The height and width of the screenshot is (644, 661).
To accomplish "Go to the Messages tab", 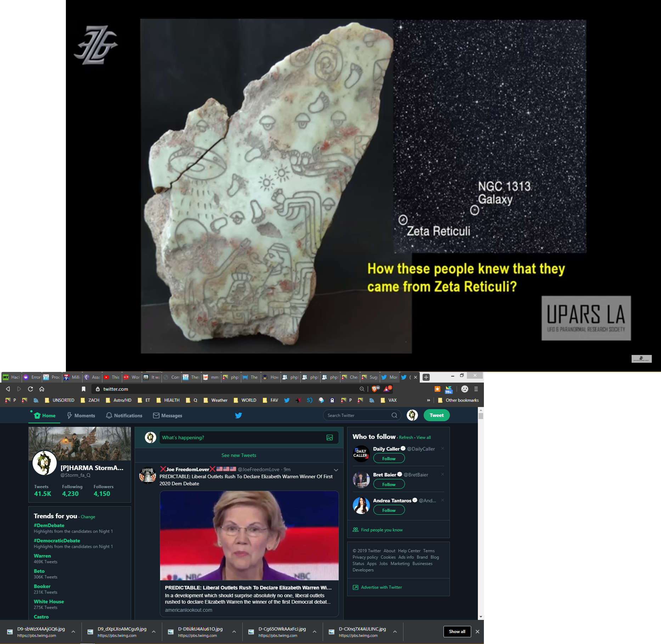I will [168, 416].
